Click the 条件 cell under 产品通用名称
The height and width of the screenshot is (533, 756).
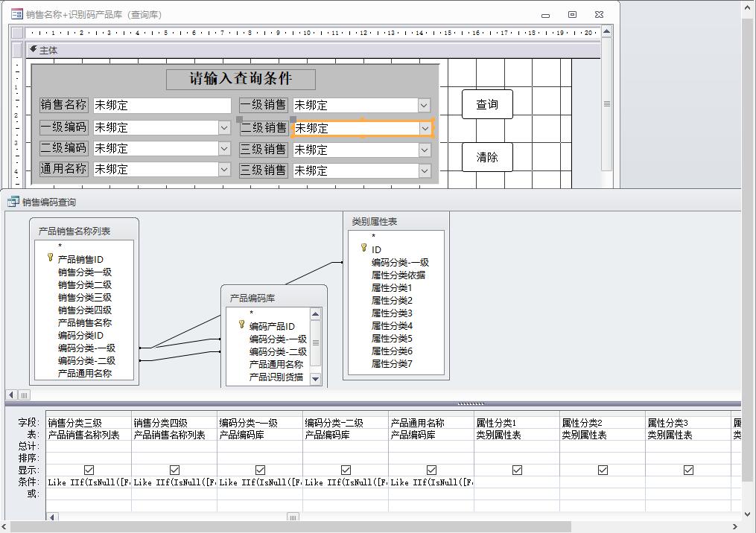click(x=431, y=482)
